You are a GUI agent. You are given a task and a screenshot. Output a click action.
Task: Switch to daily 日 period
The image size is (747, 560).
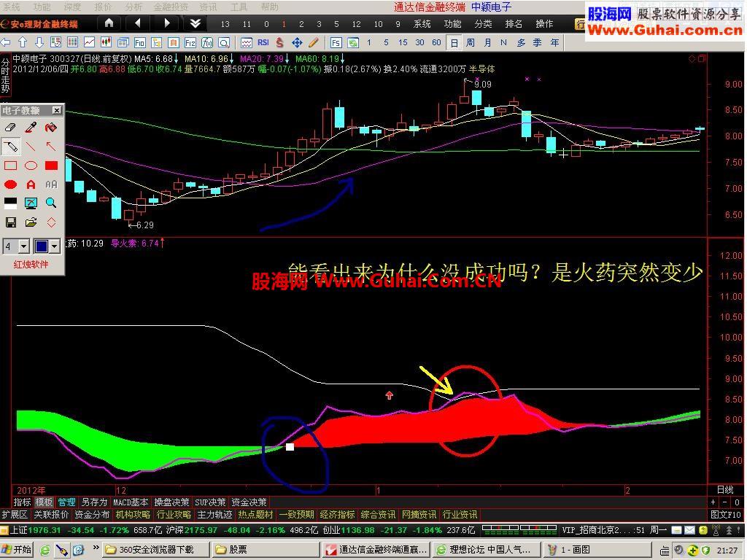[454, 43]
